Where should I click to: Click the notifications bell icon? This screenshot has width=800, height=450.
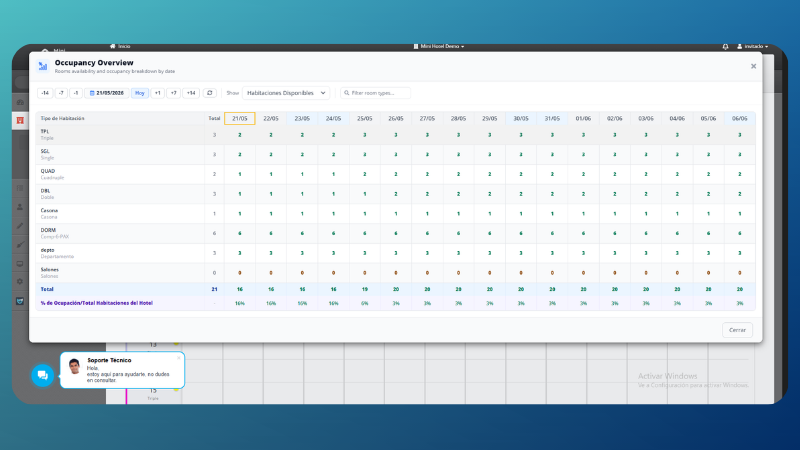pyautogui.click(x=726, y=46)
